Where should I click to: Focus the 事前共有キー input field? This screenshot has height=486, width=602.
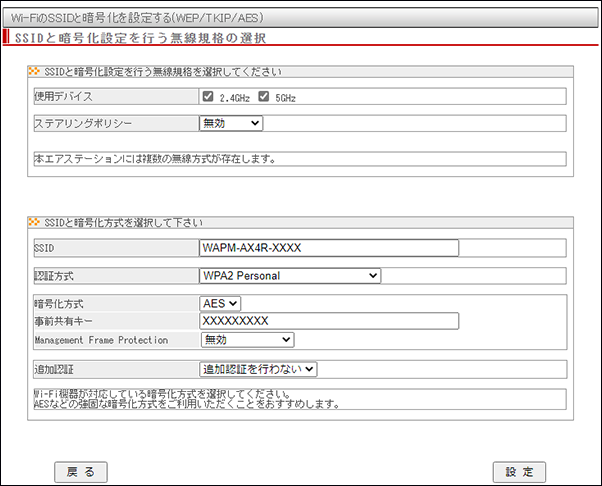pyautogui.click(x=328, y=321)
